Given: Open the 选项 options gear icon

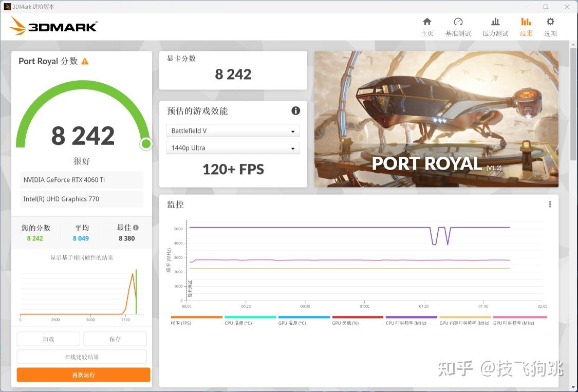Looking at the screenshot, I should pos(550,22).
